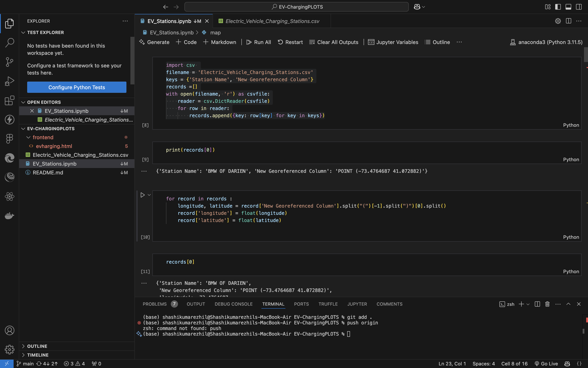
Task: Expand the Timeline section
Action: tap(38, 355)
